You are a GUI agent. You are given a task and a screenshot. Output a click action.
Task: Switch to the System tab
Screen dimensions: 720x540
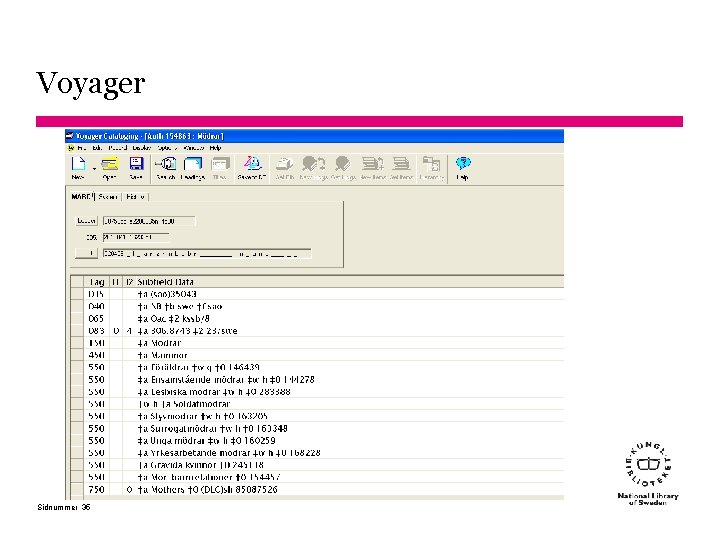pos(108,197)
